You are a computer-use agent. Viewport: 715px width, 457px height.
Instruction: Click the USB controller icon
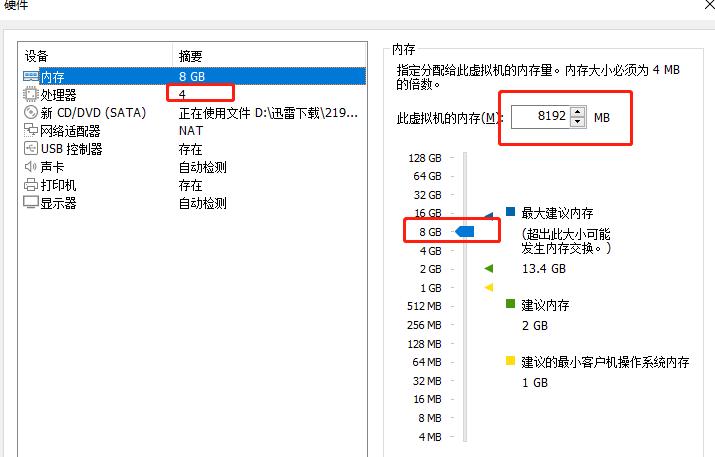coord(31,149)
